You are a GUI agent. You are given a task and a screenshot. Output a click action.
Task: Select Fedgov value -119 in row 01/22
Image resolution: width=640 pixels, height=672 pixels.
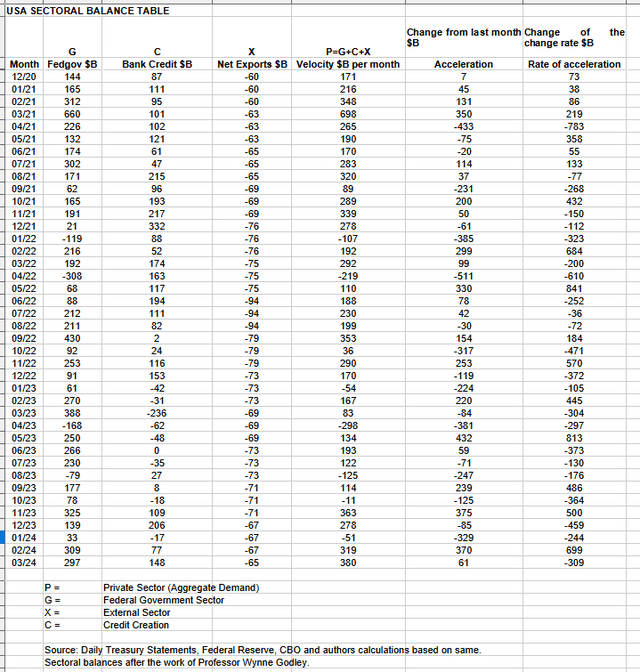point(72,238)
